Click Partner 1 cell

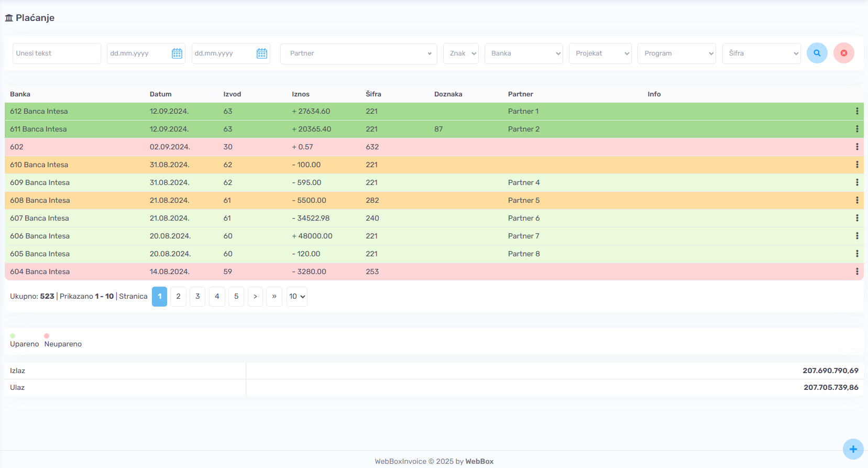(523, 111)
